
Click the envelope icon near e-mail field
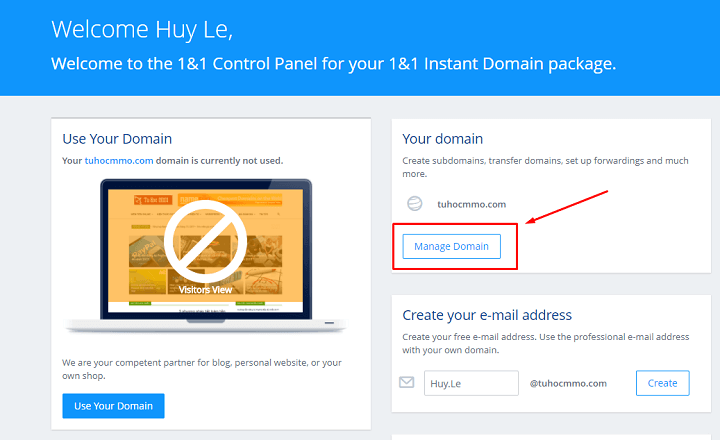[406, 382]
